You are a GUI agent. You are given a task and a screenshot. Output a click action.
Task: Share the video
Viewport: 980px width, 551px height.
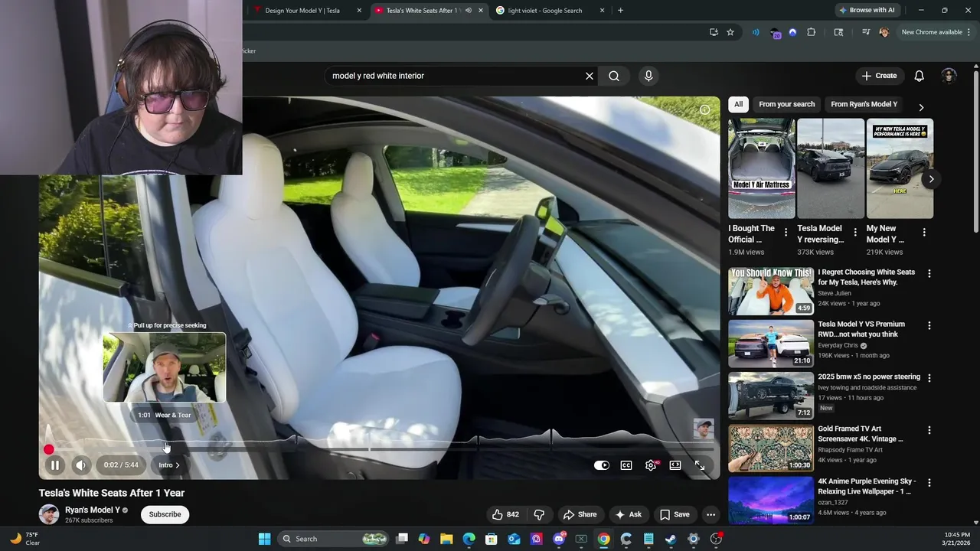[x=580, y=514]
